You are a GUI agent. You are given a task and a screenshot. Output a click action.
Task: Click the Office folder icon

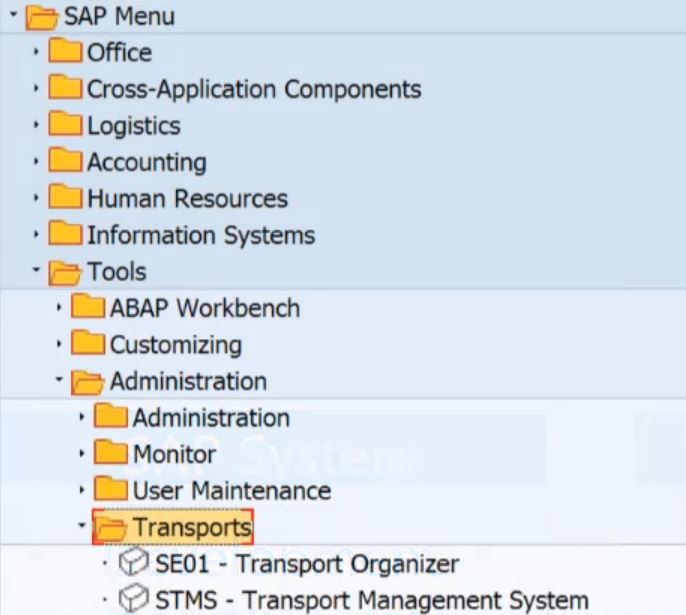[x=65, y=51]
